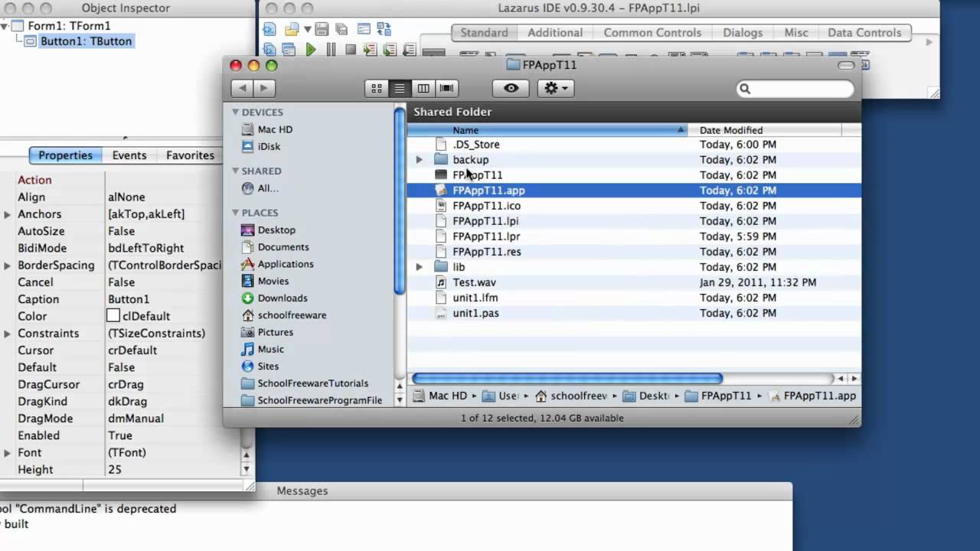This screenshot has height=551, width=980.
Task: Stop program with Lazarus stop icon
Action: tap(351, 49)
